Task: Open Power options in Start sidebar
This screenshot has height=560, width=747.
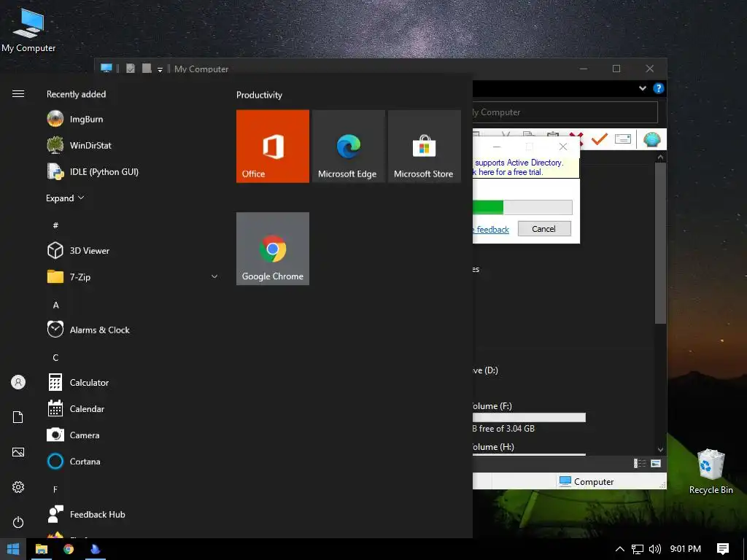Action: [x=18, y=522]
